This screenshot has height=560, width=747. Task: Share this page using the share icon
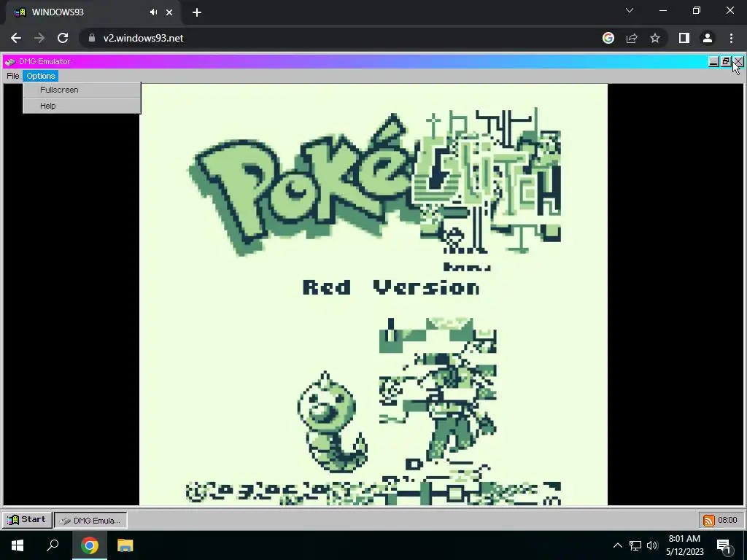(x=632, y=38)
